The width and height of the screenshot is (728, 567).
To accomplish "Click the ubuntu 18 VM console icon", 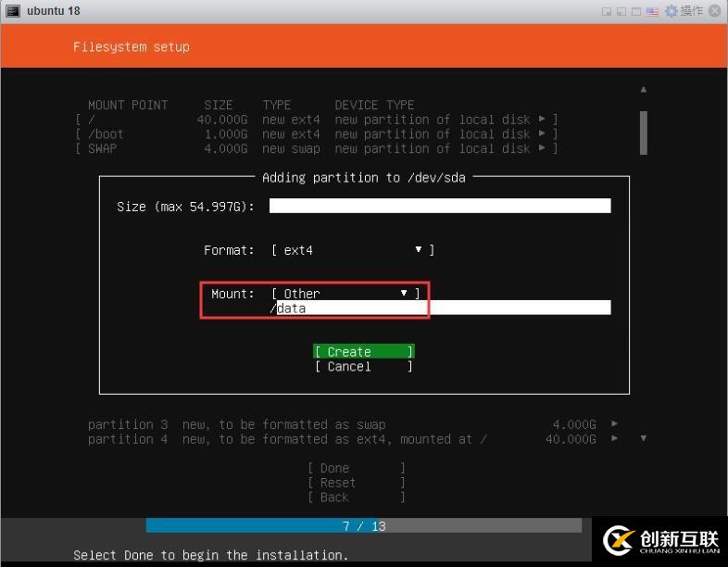I will [13, 11].
